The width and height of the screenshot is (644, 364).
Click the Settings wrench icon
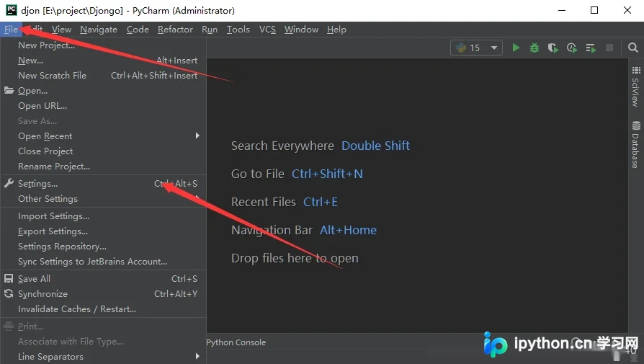[x=9, y=183]
